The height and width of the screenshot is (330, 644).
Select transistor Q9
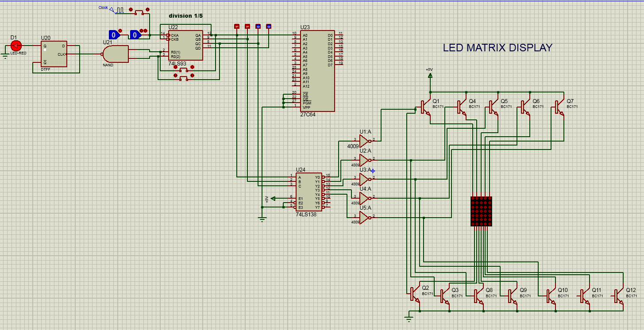click(513, 296)
